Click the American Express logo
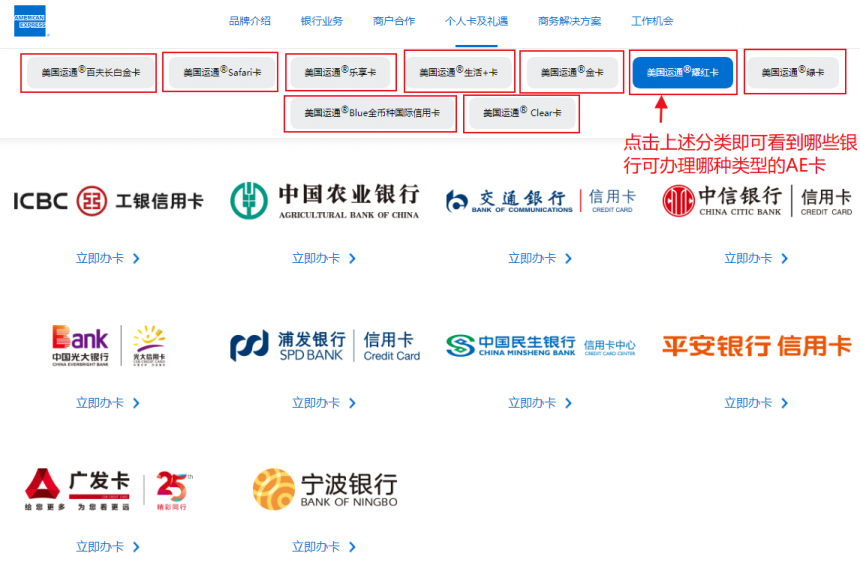Viewport: 860px width, 577px height. (x=30, y=21)
